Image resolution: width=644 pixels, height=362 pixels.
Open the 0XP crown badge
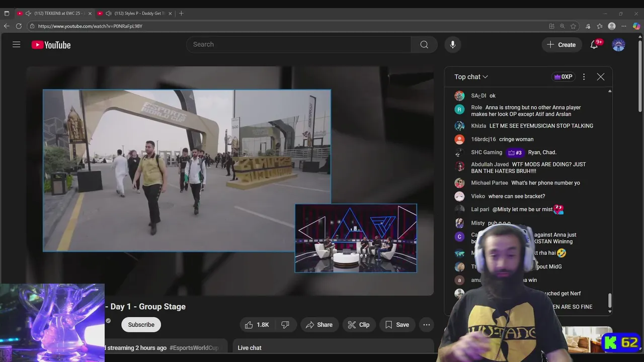click(563, 77)
